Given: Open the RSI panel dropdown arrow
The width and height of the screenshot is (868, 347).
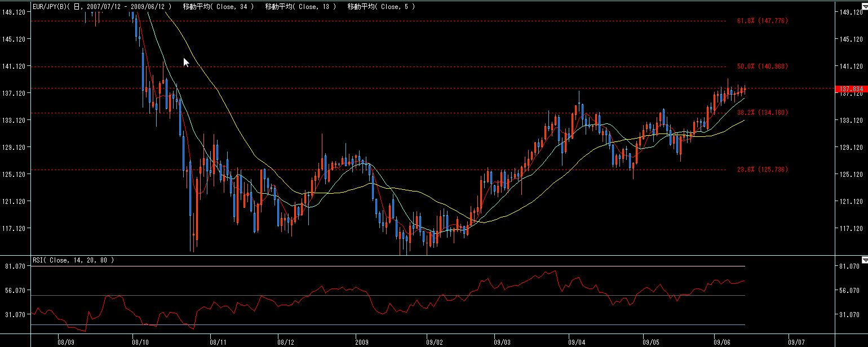Looking at the screenshot, I should tap(865, 260).
